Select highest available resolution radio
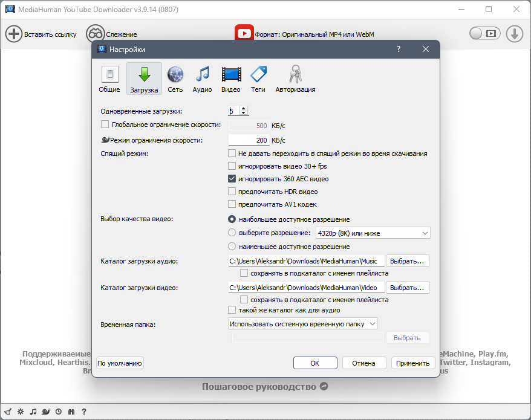Viewport: 531px width, 420px height. click(232, 219)
